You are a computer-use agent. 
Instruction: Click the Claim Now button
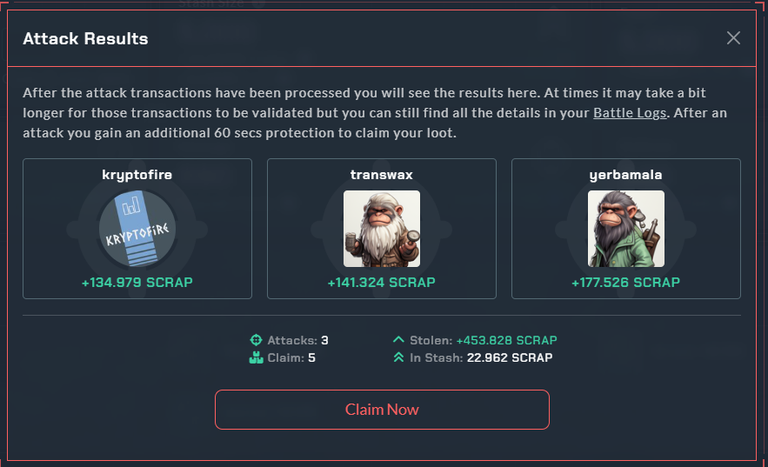[382, 410]
